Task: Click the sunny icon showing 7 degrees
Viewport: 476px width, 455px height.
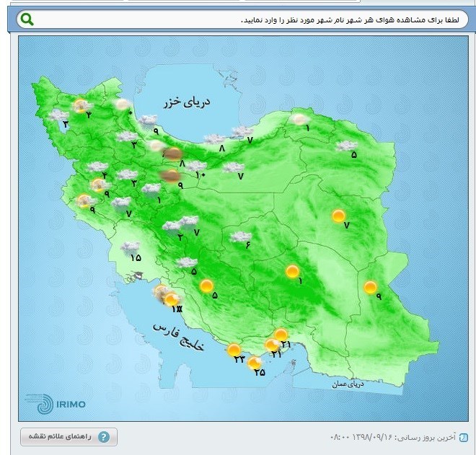Action: pos(339,216)
